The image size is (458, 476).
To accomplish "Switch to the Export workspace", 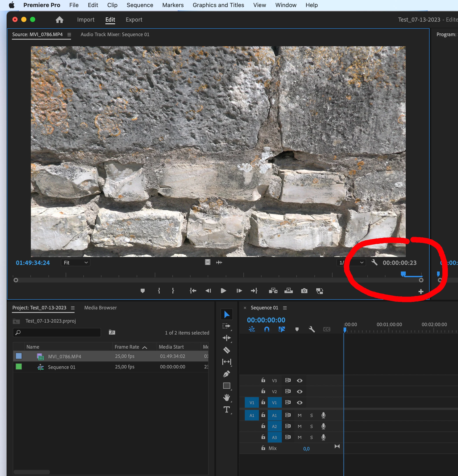I will point(134,20).
